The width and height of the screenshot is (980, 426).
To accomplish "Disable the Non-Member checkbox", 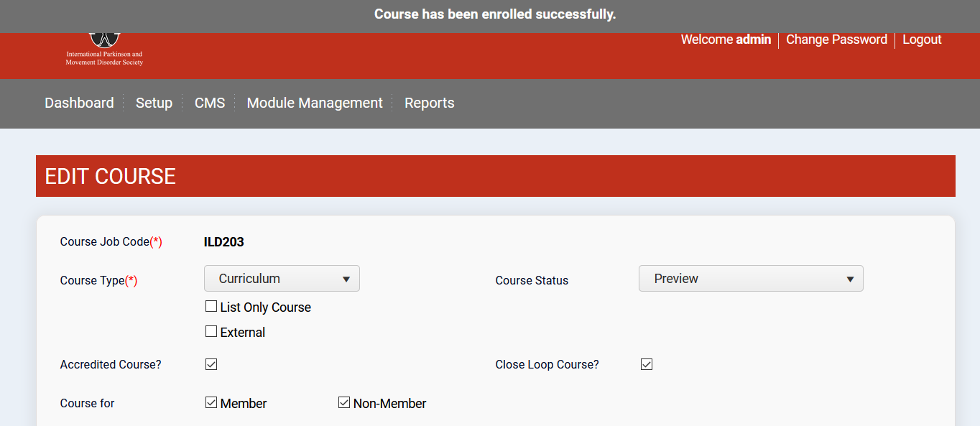I will (344, 403).
